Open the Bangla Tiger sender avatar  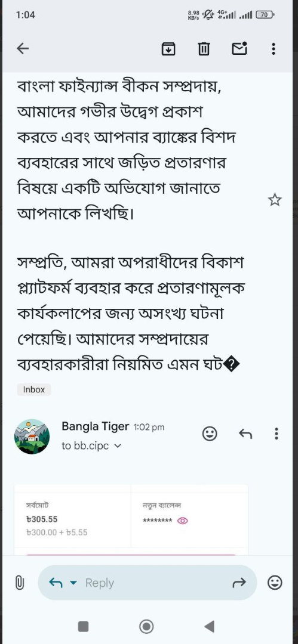32,436
